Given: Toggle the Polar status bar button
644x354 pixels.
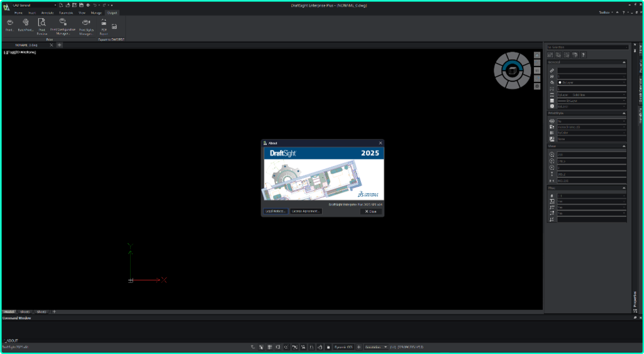Looking at the screenshot, I should (x=286, y=347).
